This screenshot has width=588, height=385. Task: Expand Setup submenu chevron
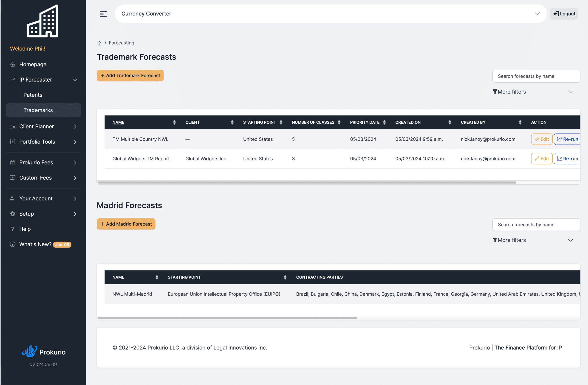75,214
